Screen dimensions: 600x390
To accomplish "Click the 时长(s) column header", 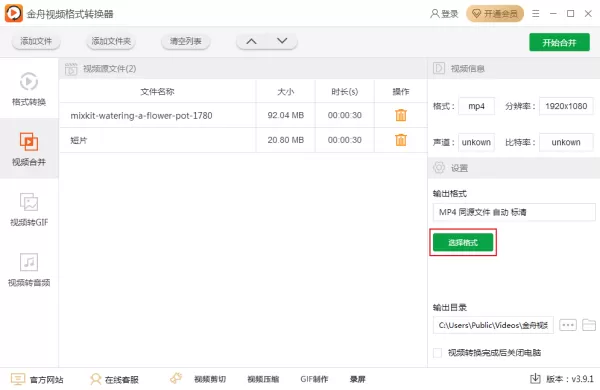I will coord(345,91).
